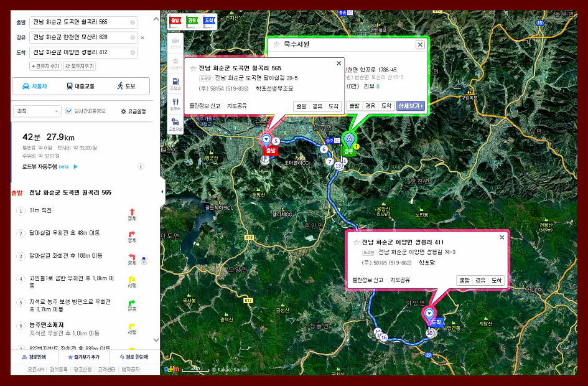Image resolution: width=588 pixels, height=386 pixels.
Task: Click the blue 도착 flag in map toolbar
Action: coord(209,21)
